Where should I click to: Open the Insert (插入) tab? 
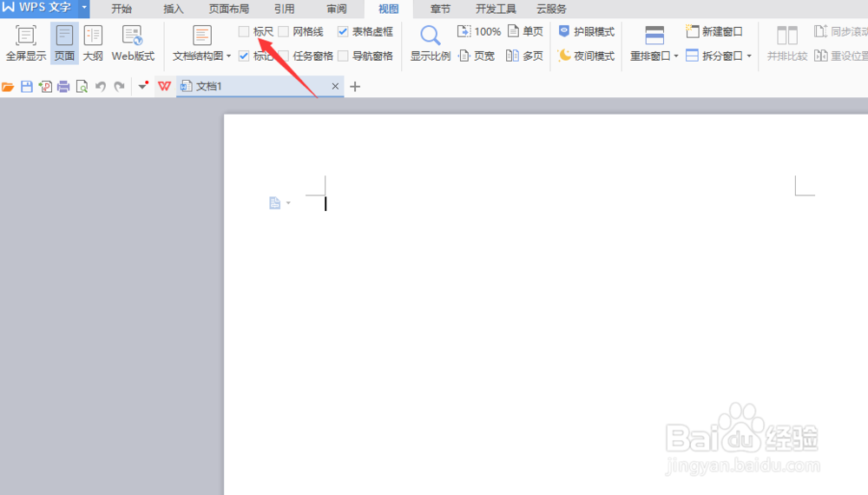[x=174, y=9]
